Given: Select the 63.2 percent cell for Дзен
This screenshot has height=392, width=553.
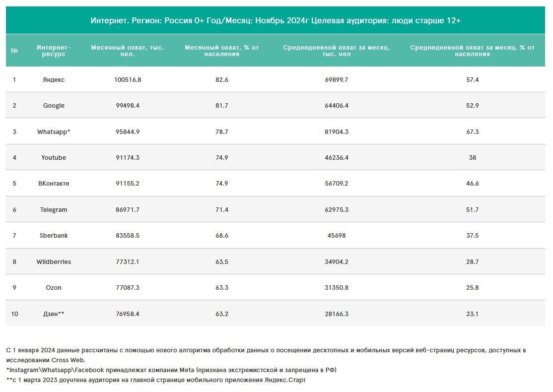Looking at the screenshot, I should pos(222,314).
